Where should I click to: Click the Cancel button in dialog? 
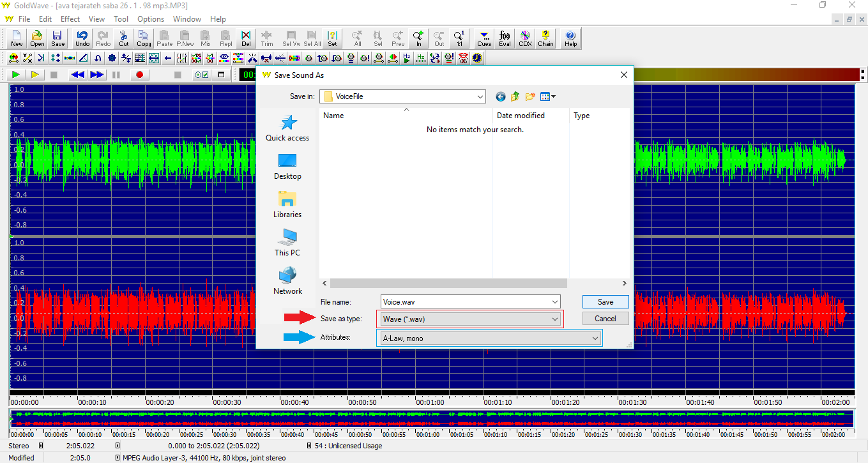605,319
